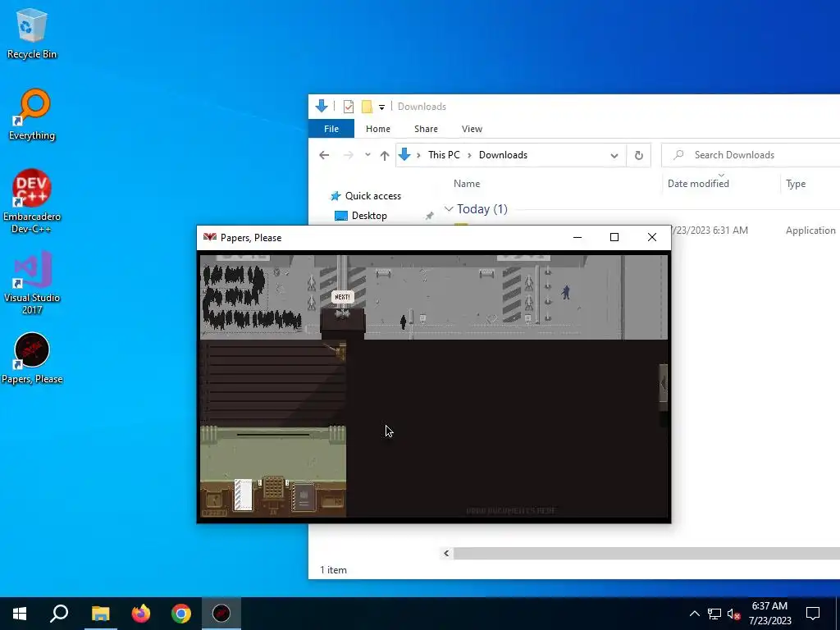Open taskbar search magnifier
Screen dimensions: 840x630
click(x=59, y=614)
